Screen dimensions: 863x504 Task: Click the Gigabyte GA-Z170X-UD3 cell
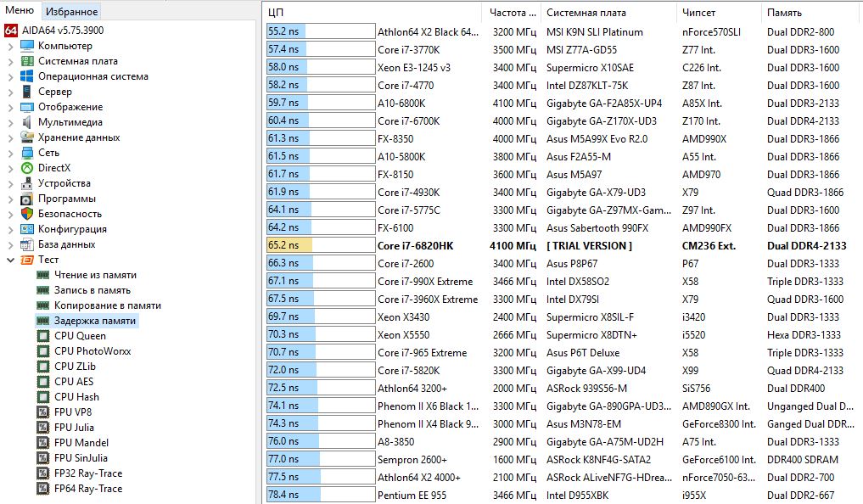602,121
